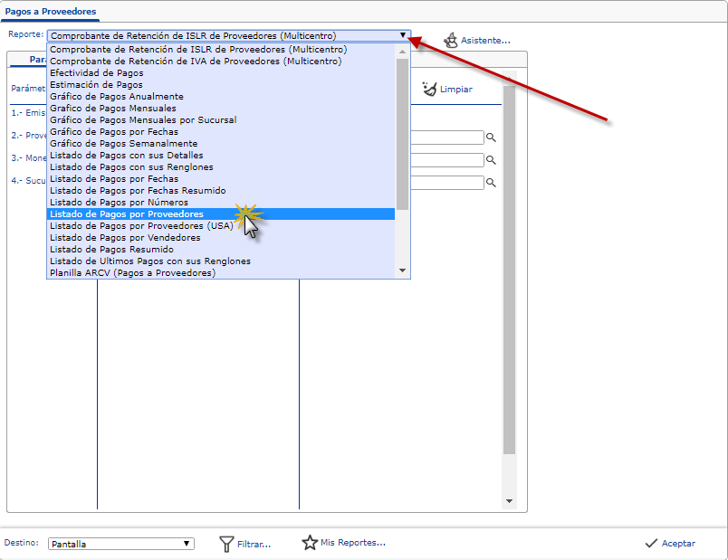Pick Listado de Pagos por Números
Image resolution: width=728 pixels, height=560 pixels.
(222, 203)
